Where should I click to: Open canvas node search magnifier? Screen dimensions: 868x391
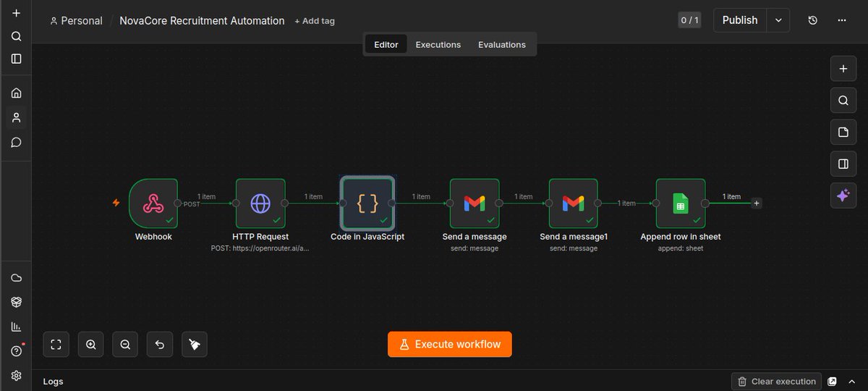pos(843,101)
